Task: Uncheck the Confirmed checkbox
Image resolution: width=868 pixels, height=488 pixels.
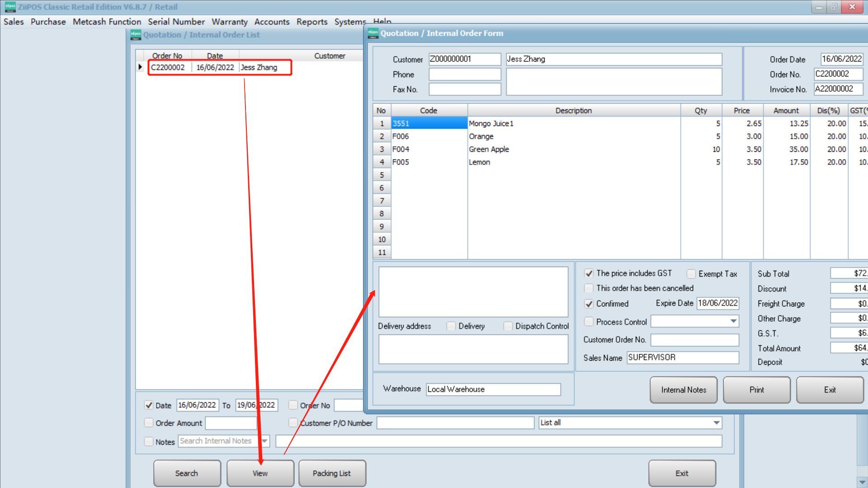Action: [x=589, y=304]
